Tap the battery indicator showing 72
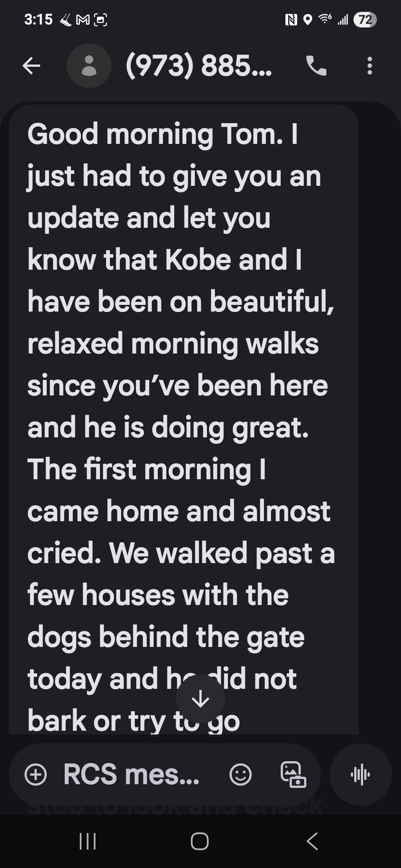Screen dimensions: 401x868 365,20
